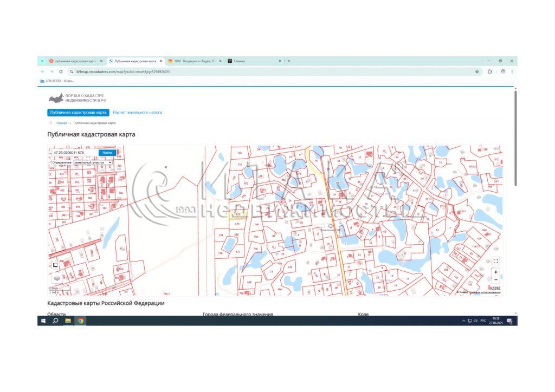Click cadastral number search field
The image size is (555, 392).
75,153
